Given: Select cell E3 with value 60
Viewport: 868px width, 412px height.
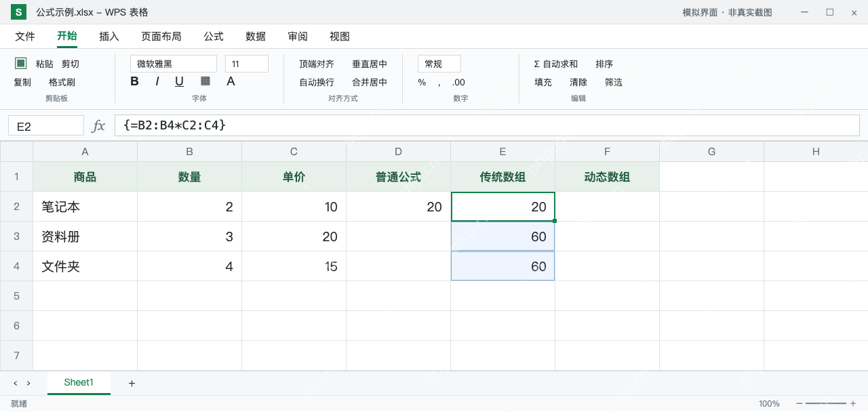Looking at the screenshot, I should 502,236.
